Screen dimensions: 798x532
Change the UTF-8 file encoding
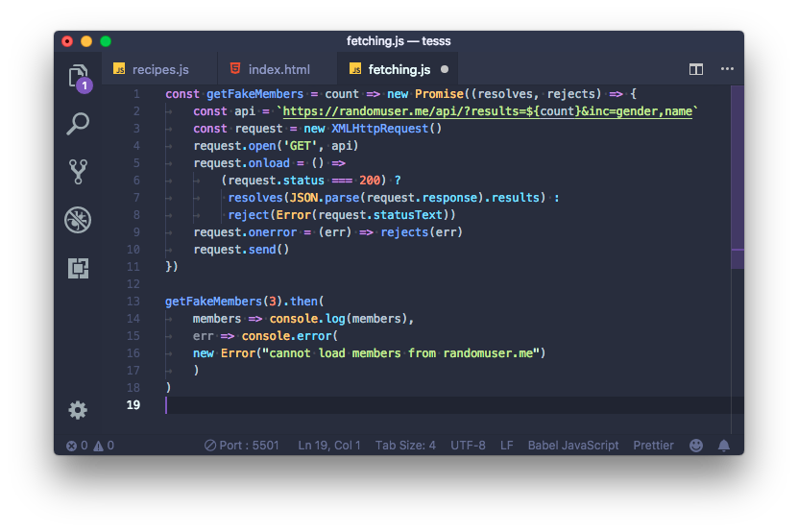coord(468,446)
